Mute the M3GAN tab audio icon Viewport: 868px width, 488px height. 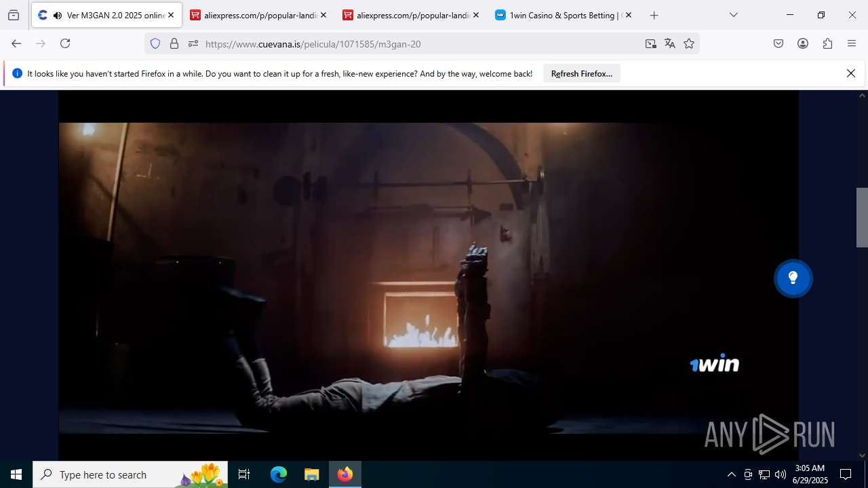[x=58, y=15]
